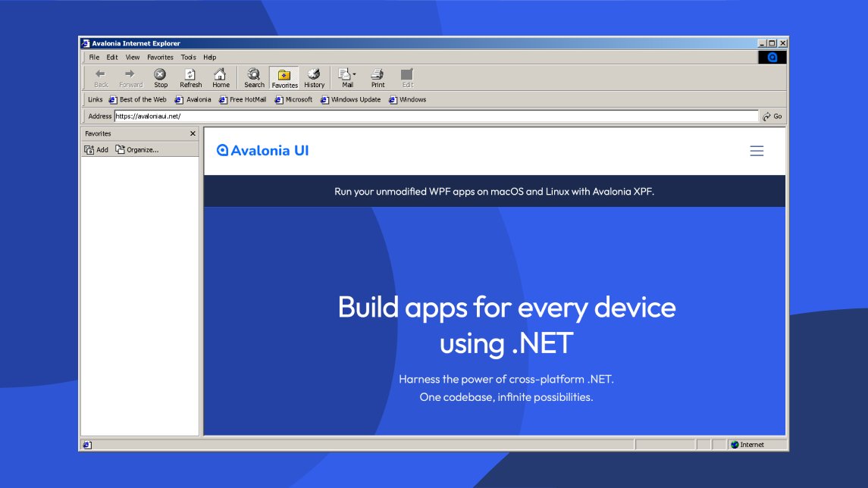868x488 pixels.
Task: Open the hamburger menu on webpage
Action: click(x=757, y=151)
